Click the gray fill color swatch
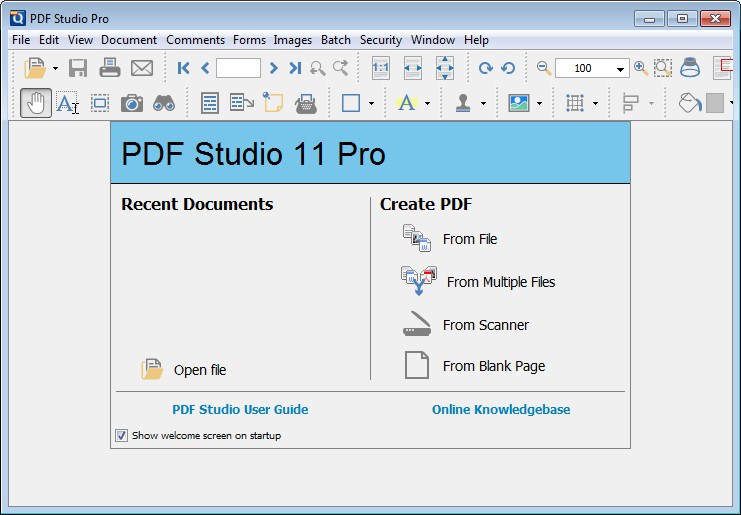741x515 pixels. coord(715,103)
